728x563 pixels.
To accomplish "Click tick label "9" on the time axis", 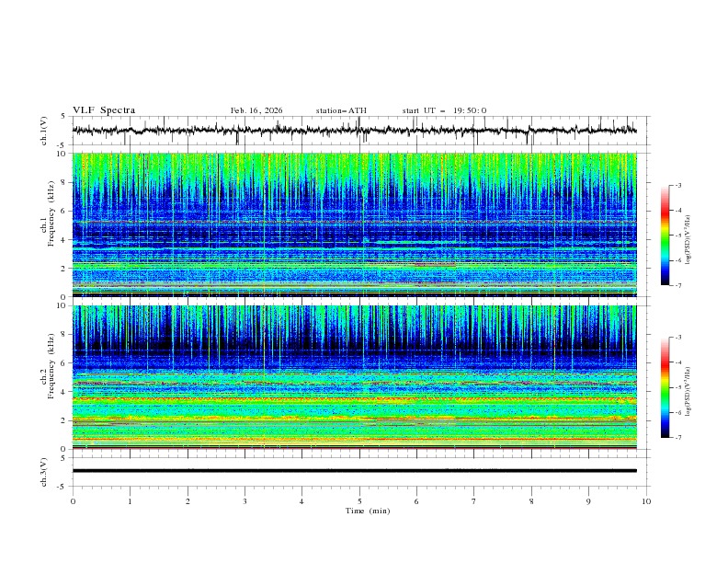I will click(x=588, y=501).
